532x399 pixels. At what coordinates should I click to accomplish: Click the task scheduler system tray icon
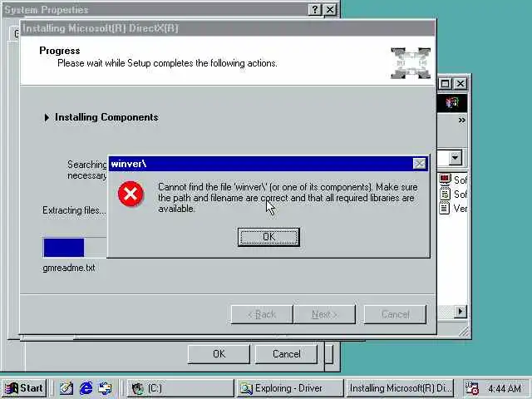pyautogui.click(x=472, y=388)
